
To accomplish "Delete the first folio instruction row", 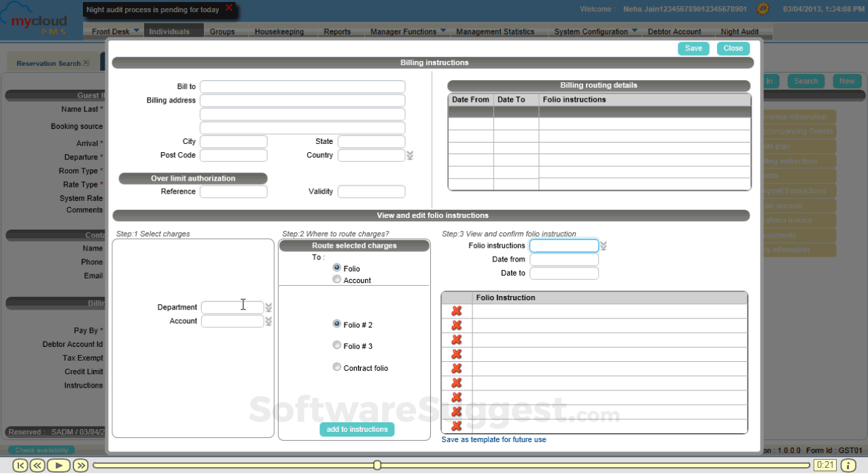I will coord(457,311).
